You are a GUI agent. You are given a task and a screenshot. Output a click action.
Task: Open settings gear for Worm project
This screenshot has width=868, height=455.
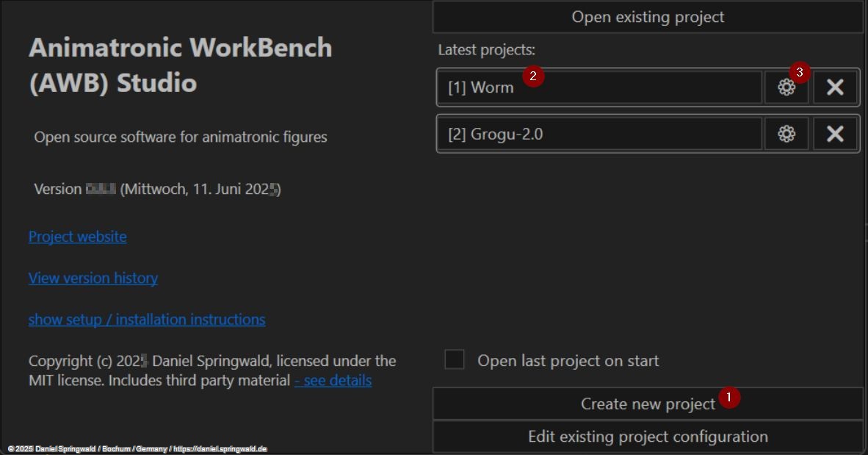[786, 87]
